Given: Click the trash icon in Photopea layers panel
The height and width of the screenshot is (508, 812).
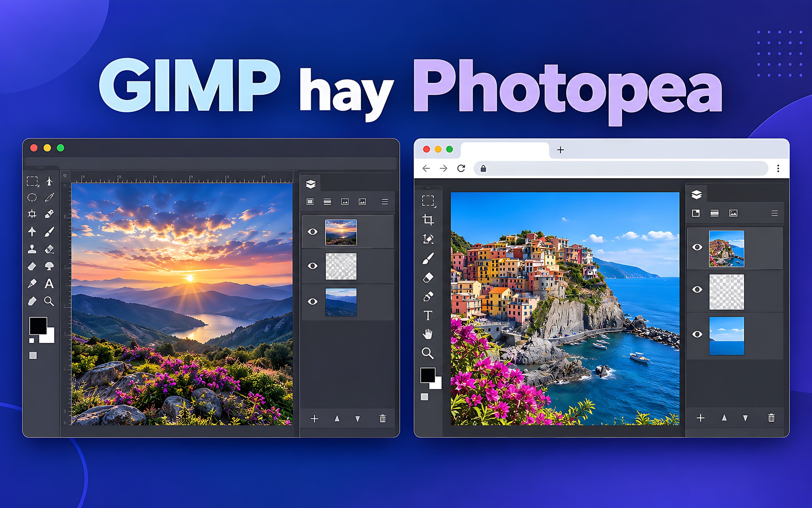Looking at the screenshot, I should click(x=771, y=418).
